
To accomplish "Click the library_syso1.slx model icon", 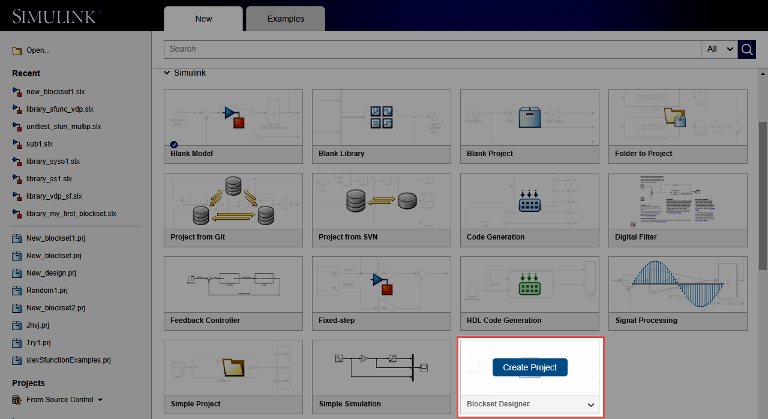I will (x=17, y=161).
